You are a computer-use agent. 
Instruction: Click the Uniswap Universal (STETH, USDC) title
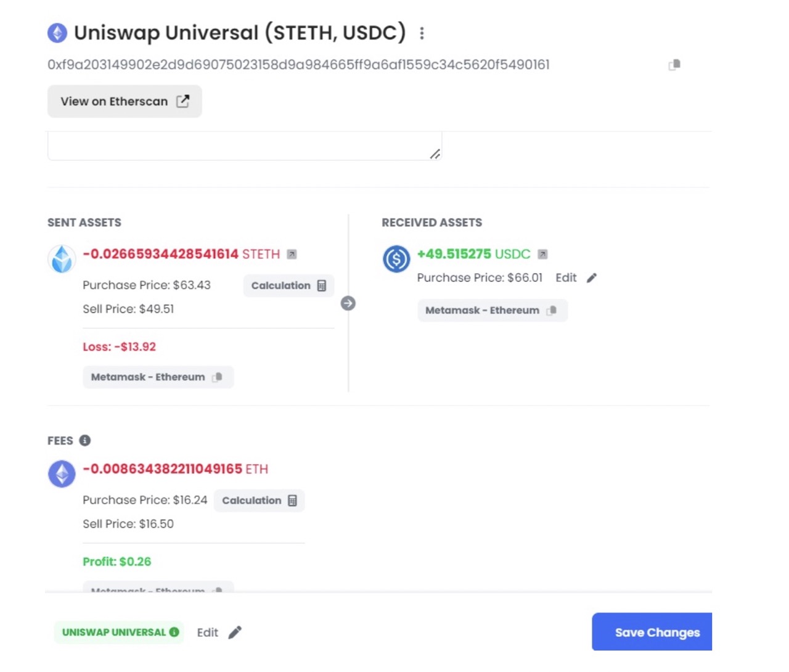[240, 33]
